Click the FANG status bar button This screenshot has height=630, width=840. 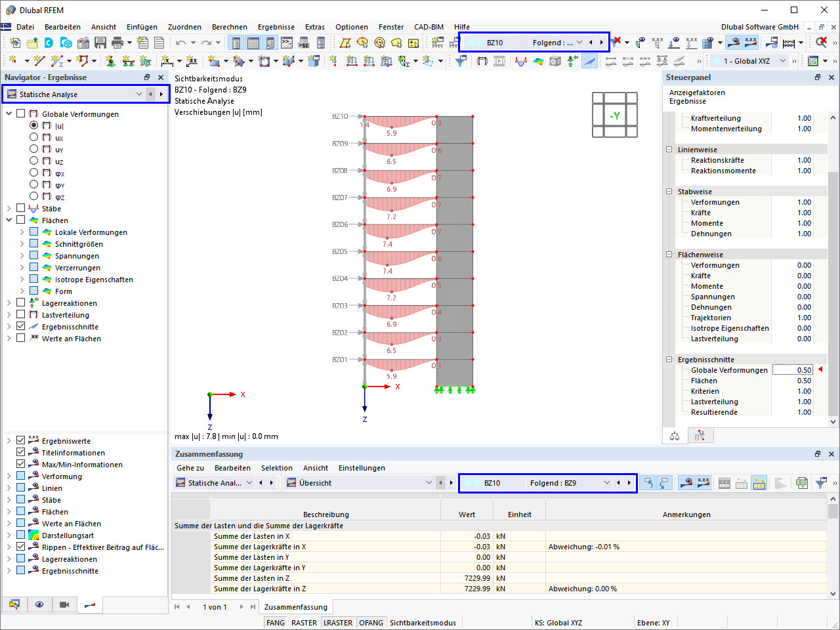(x=276, y=623)
